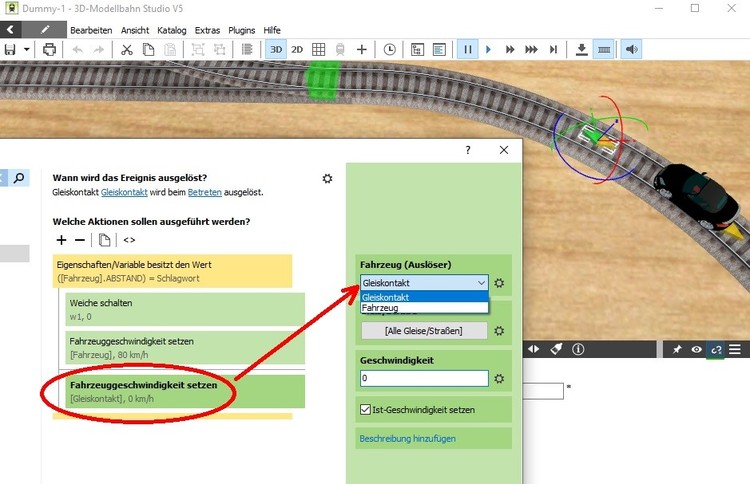Close the event editor dialog
The width and height of the screenshot is (750, 484).
(504, 150)
